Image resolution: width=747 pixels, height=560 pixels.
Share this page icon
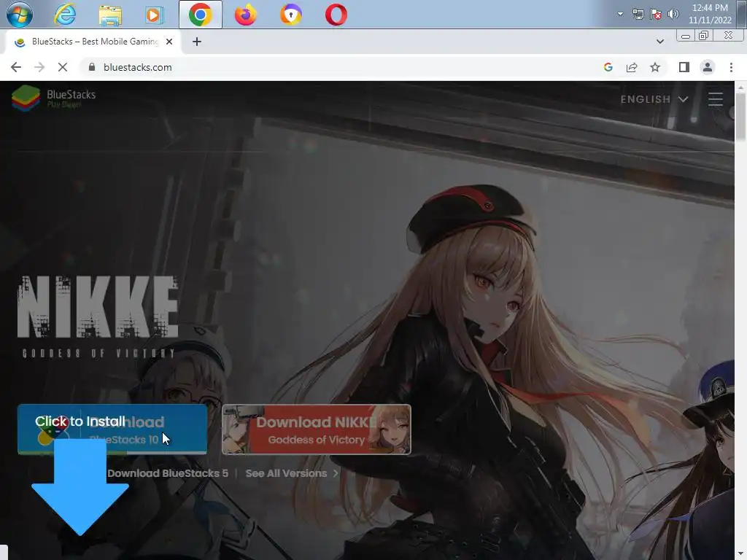coord(632,67)
